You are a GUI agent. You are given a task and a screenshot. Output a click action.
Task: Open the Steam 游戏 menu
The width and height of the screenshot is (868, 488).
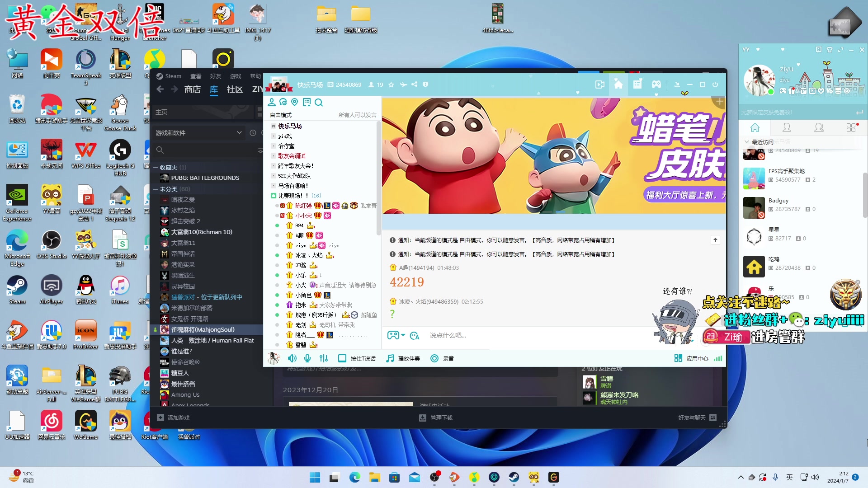[236, 76]
